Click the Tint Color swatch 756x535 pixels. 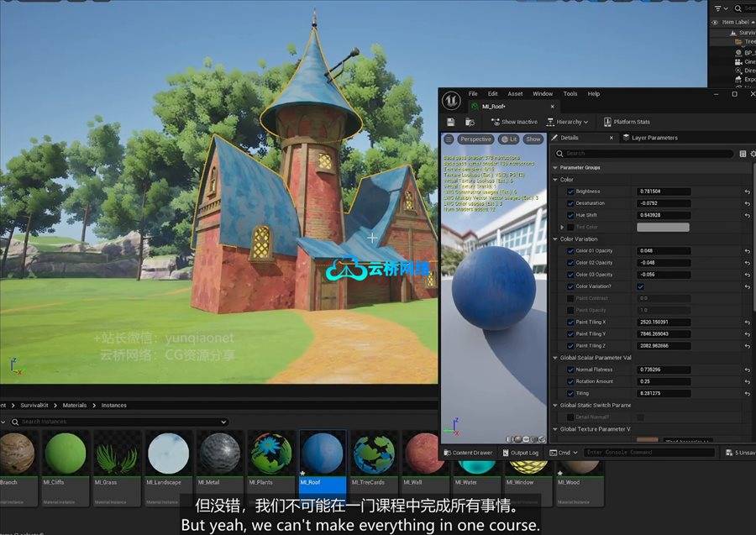(663, 227)
